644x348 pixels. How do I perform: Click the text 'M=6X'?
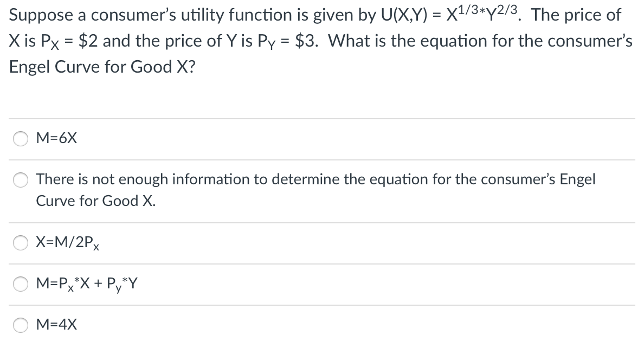point(56,139)
